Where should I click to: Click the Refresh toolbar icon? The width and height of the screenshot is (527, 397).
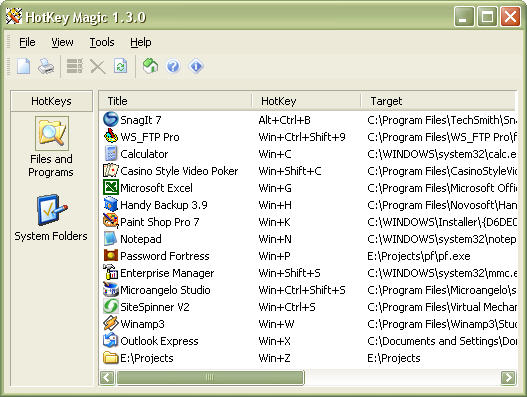click(x=120, y=66)
